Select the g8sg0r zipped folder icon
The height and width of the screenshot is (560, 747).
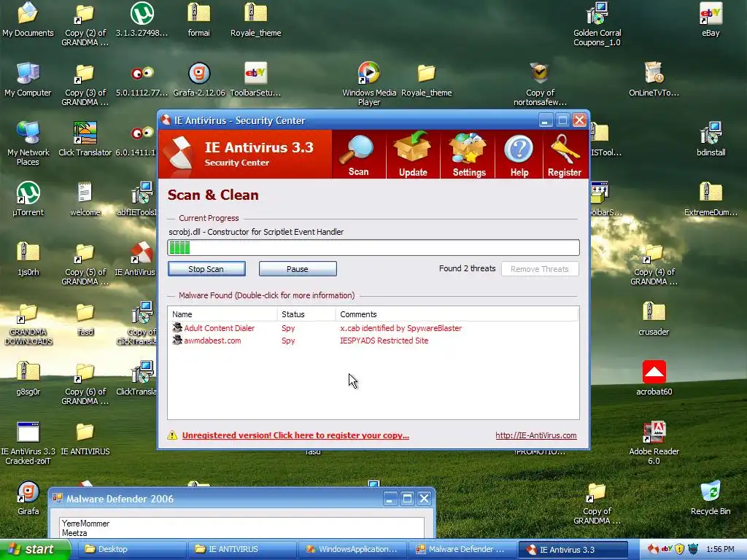coord(28,378)
